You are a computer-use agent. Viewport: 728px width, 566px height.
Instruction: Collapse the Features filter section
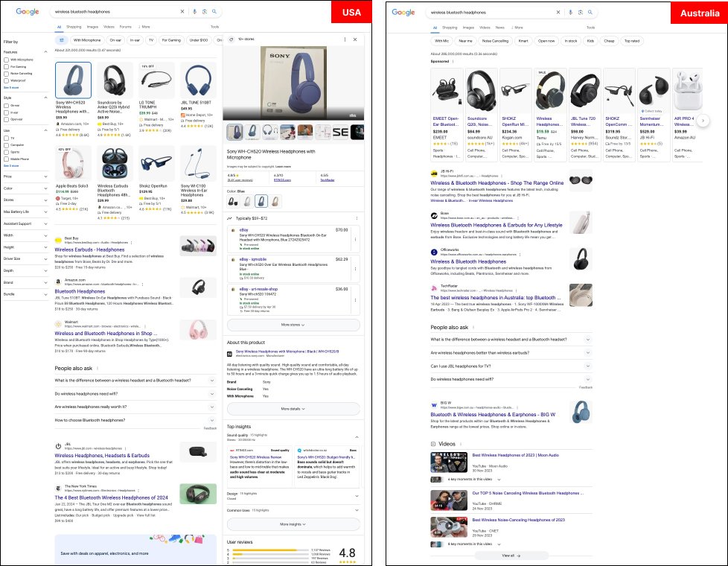point(45,51)
